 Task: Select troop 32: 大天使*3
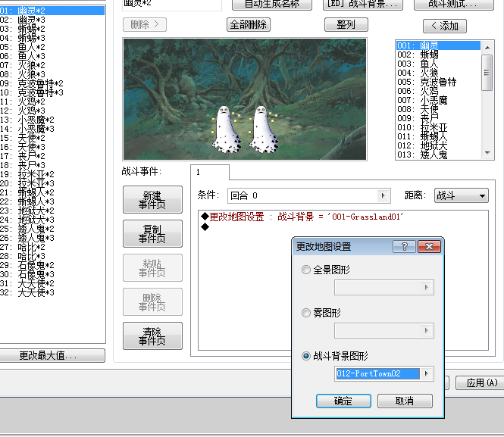[x=52, y=292]
